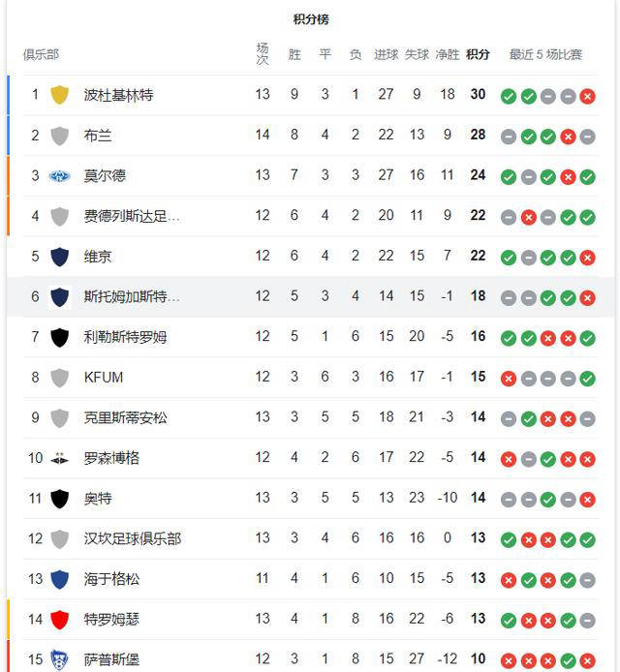Click the 罗森博格 club logo
The width and height of the screenshot is (620, 672).
(60, 458)
